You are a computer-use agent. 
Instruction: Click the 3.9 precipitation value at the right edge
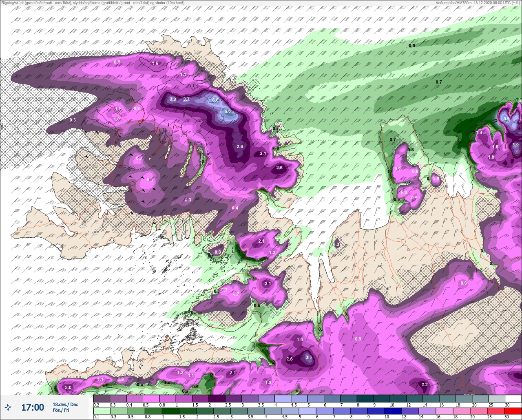tap(515, 145)
